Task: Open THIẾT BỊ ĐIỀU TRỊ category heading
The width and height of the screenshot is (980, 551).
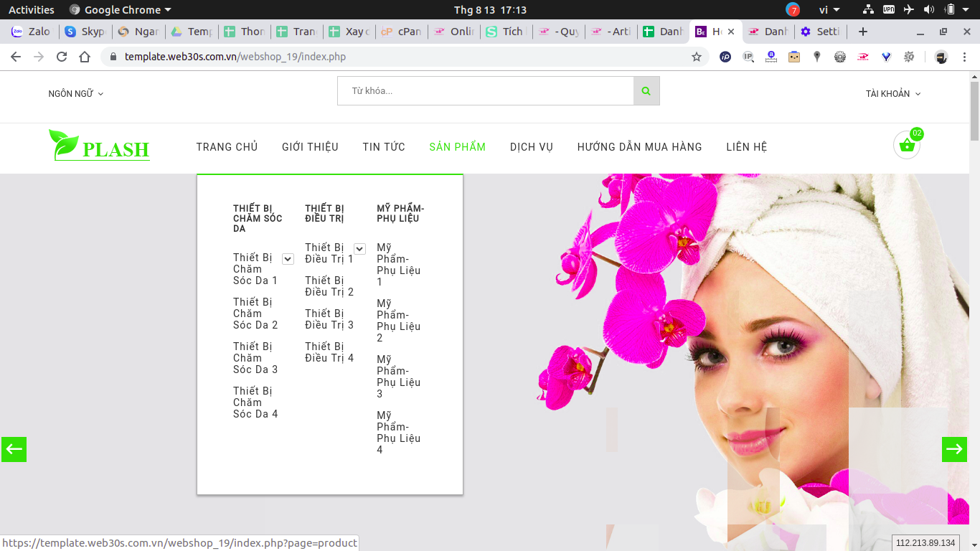Action: click(324, 214)
